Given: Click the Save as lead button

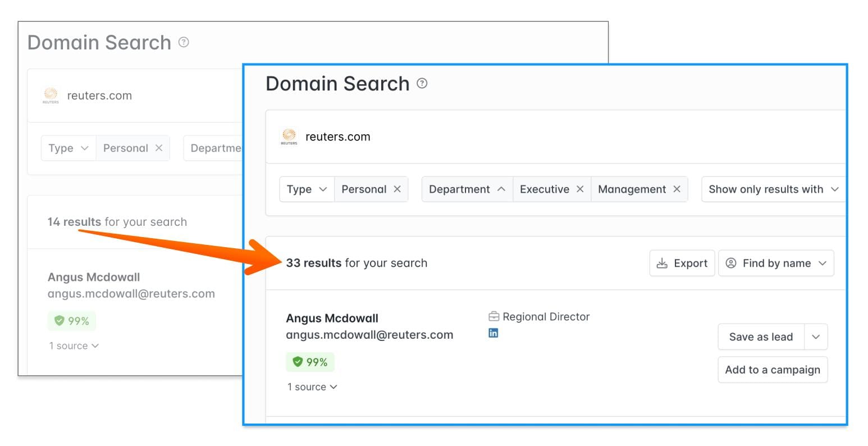Looking at the screenshot, I should [x=761, y=337].
